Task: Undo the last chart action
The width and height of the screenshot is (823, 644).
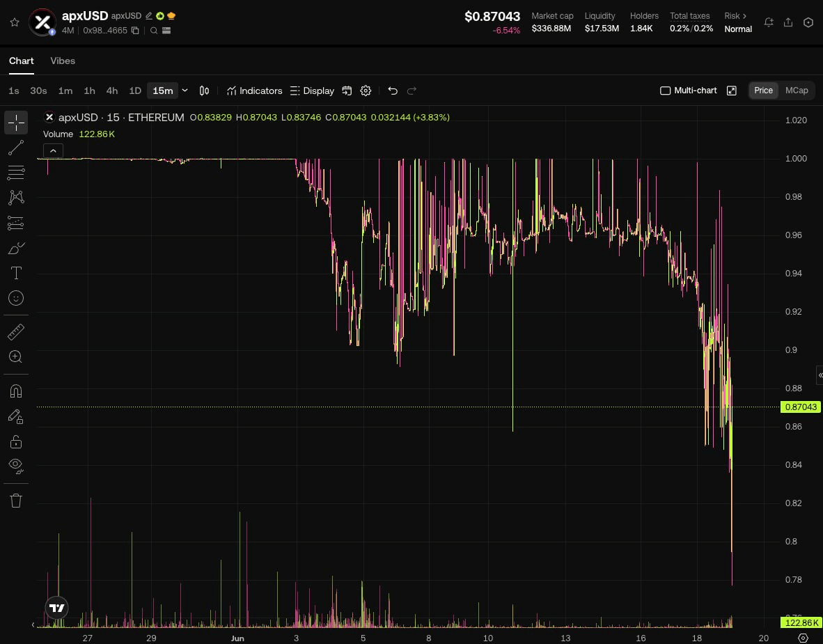Action: pyautogui.click(x=393, y=91)
